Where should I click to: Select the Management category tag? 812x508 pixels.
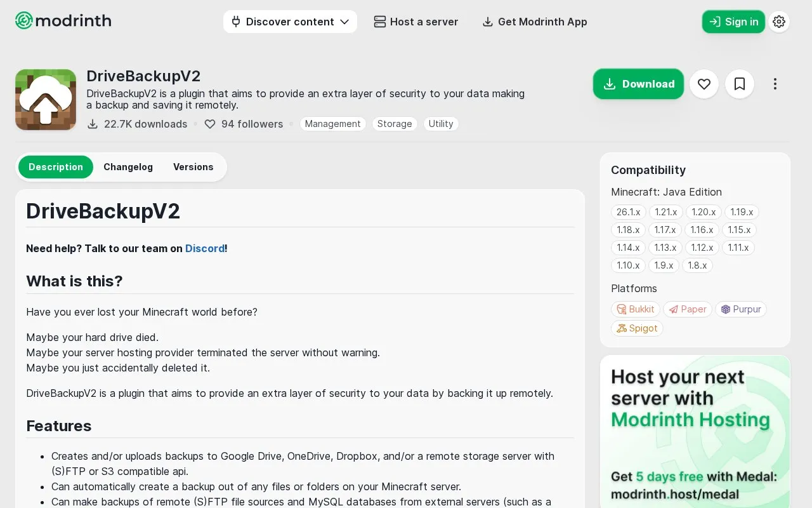[332, 124]
